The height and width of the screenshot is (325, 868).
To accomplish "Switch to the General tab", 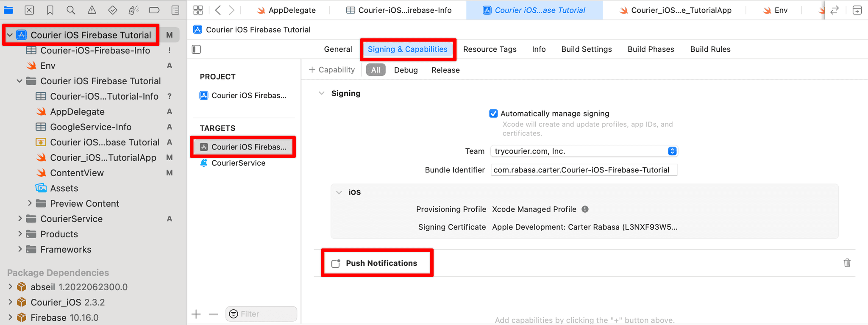I will tap(338, 49).
